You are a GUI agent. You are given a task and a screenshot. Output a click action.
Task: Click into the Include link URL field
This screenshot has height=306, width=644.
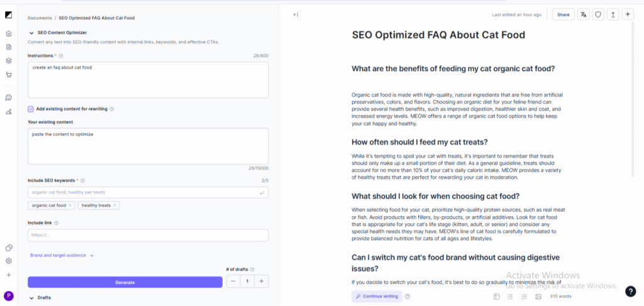click(x=148, y=235)
